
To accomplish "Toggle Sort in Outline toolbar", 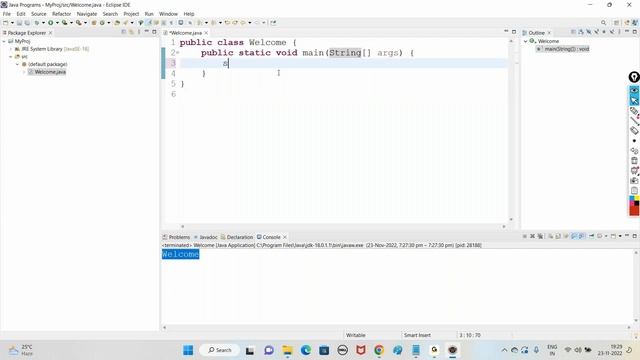I will pos(581,32).
